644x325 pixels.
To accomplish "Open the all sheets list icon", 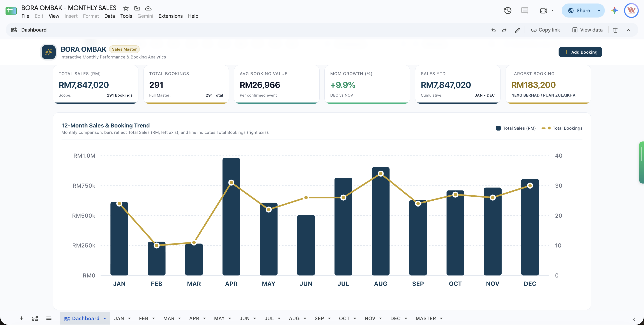I will [49, 318].
